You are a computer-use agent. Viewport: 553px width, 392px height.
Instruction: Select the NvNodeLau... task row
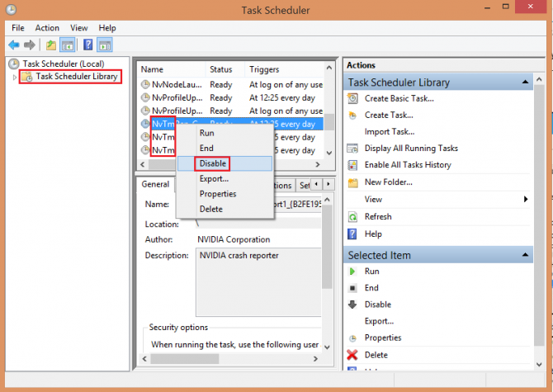(x=231, y=85)
